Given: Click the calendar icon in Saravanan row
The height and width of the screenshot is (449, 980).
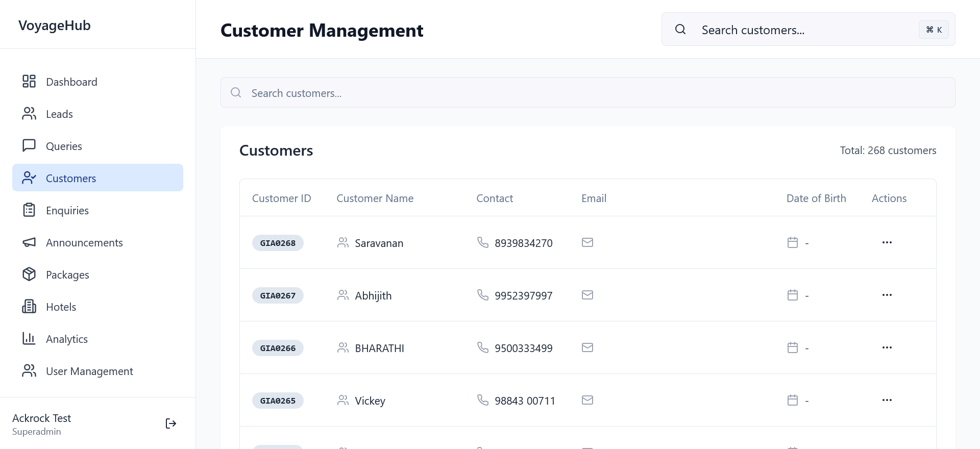Looking at the screenshot, I should click(x=793, y=242).
